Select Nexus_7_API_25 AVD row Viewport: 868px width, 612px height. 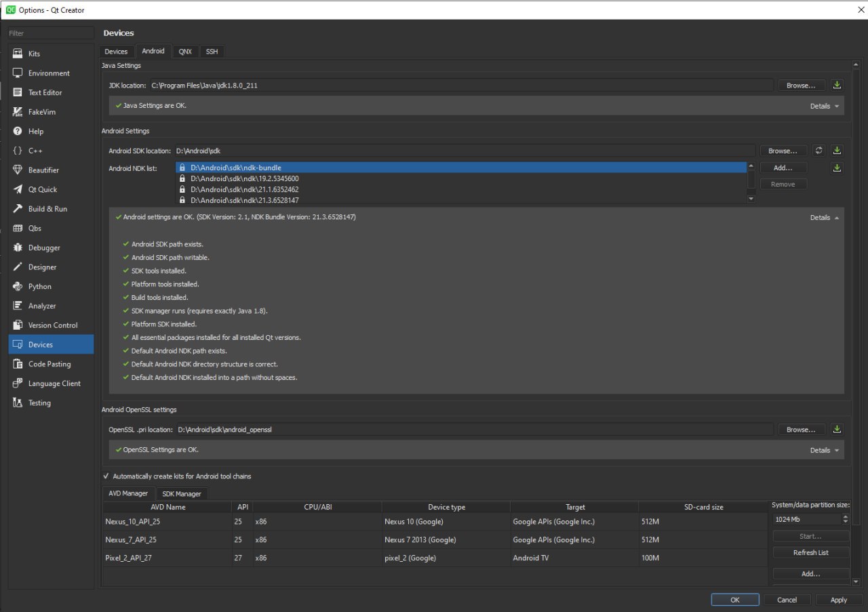point(435,540)
